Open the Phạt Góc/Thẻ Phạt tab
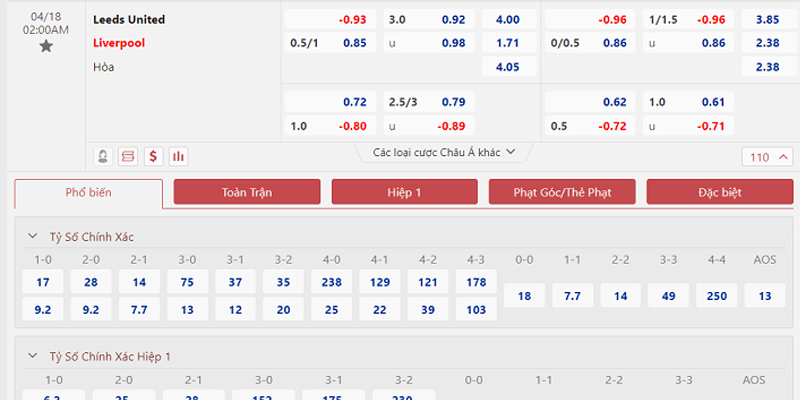The height and width of the screenshot is (400, 800). tap(562, 192)
